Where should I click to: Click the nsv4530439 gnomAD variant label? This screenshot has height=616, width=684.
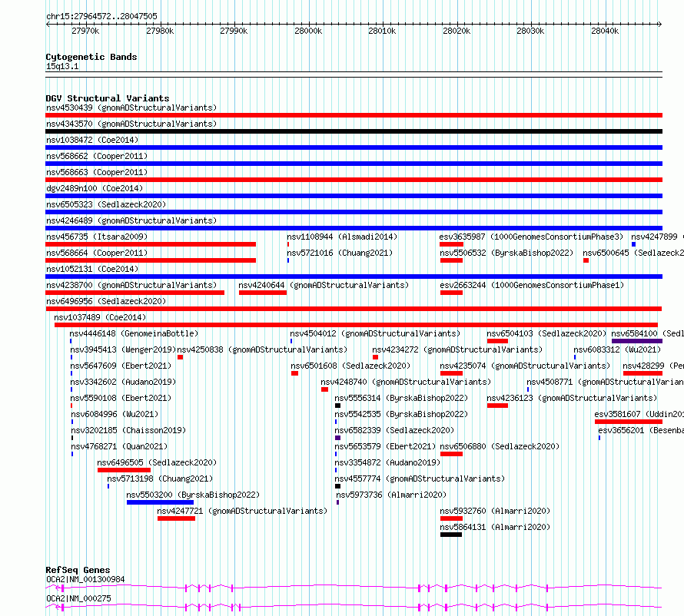tap(131, 108)
